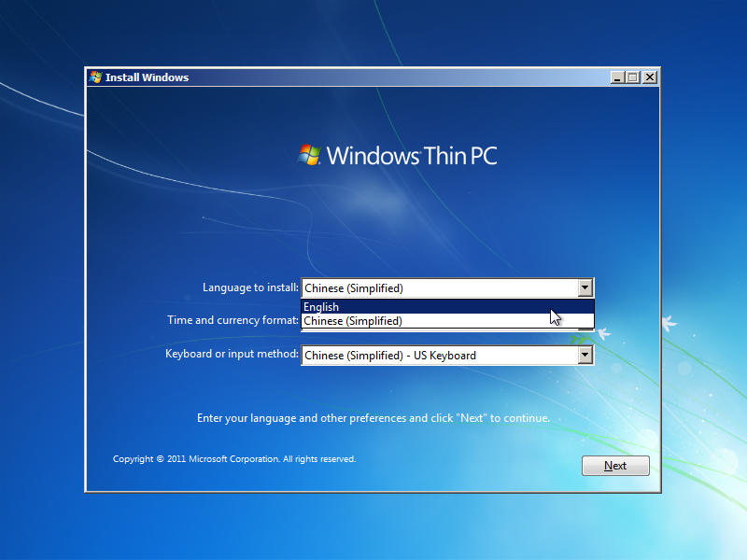Screen dimensions: 747x560
Task: Close the Install Windows dialog
Action: 649,77
